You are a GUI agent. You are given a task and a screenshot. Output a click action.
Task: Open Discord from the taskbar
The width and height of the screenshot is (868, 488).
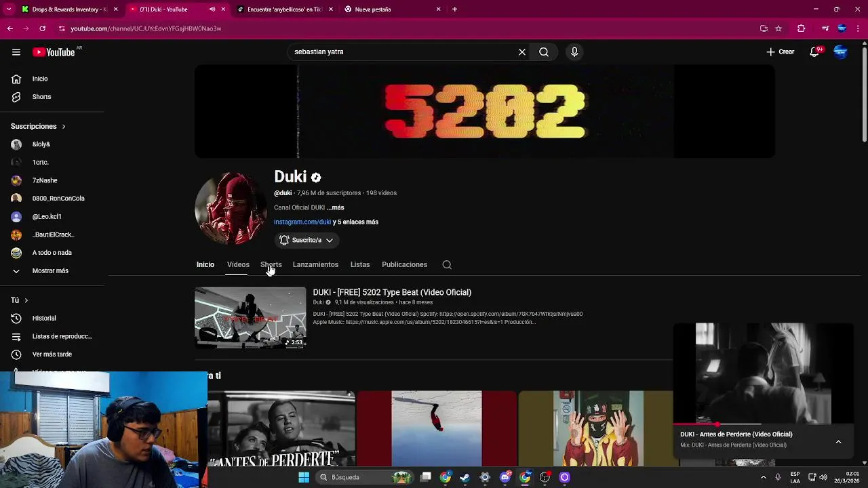coord(505,477)
